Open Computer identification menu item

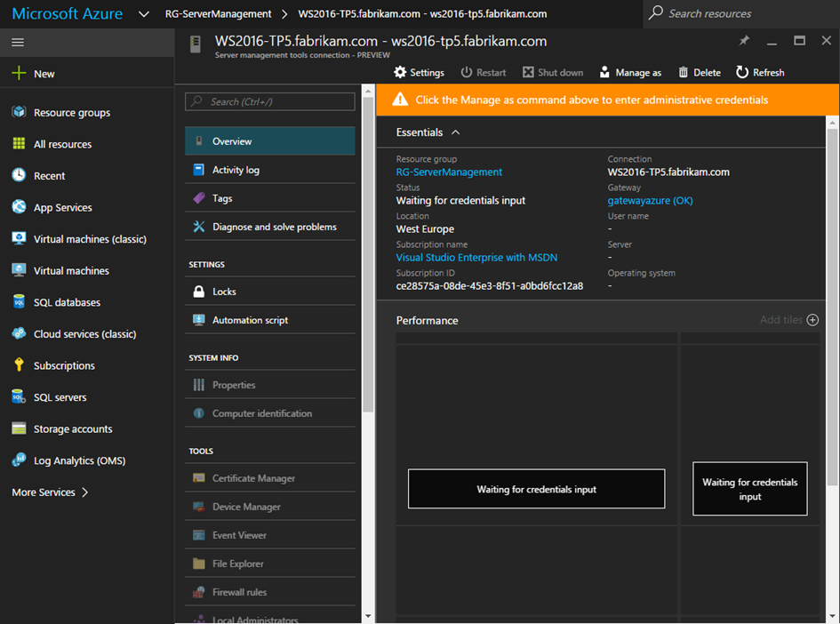(x=270, y=413)
